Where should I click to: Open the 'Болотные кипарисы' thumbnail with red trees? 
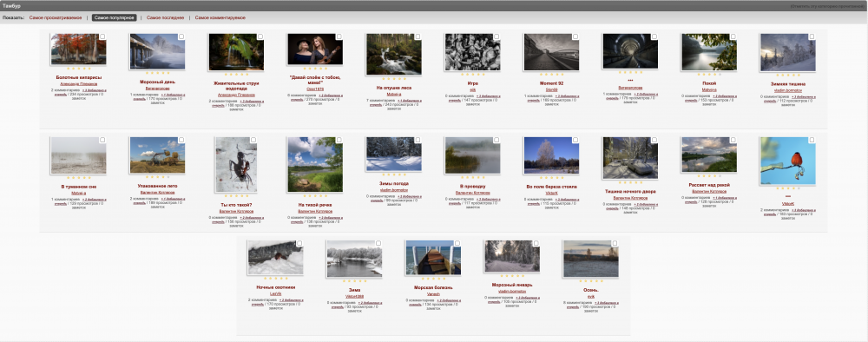(78, 49)
